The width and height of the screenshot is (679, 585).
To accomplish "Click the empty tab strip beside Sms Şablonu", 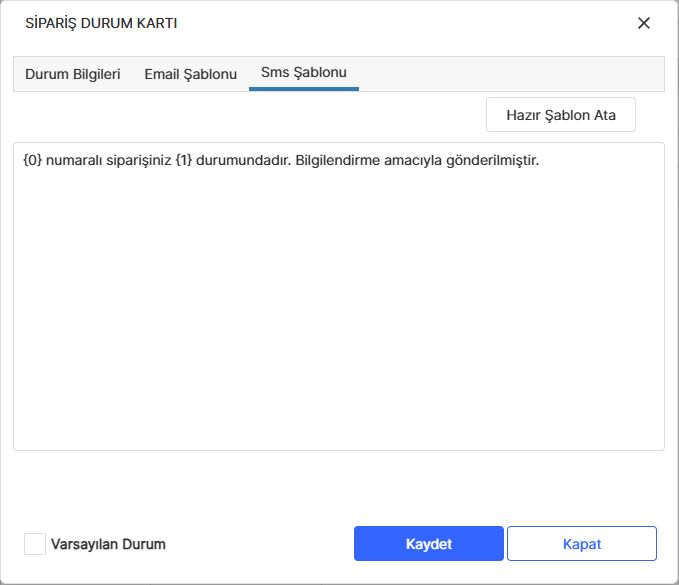I will (510, 74).
